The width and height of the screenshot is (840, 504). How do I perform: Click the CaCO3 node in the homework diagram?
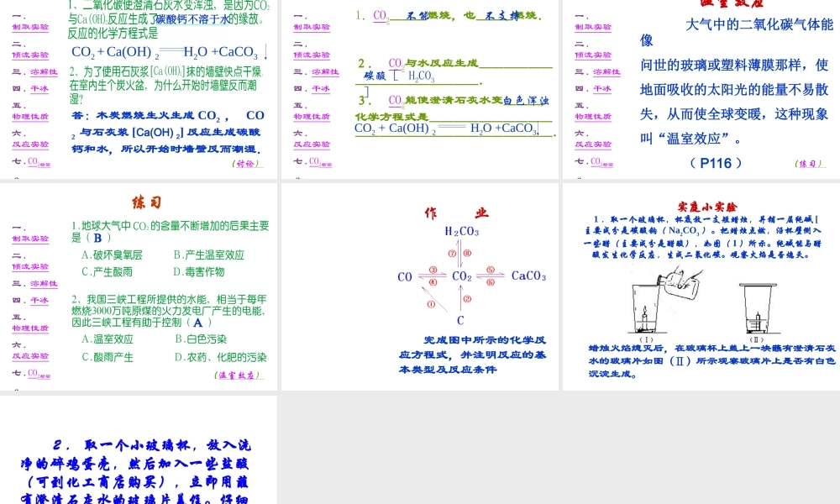click(528, 276)
